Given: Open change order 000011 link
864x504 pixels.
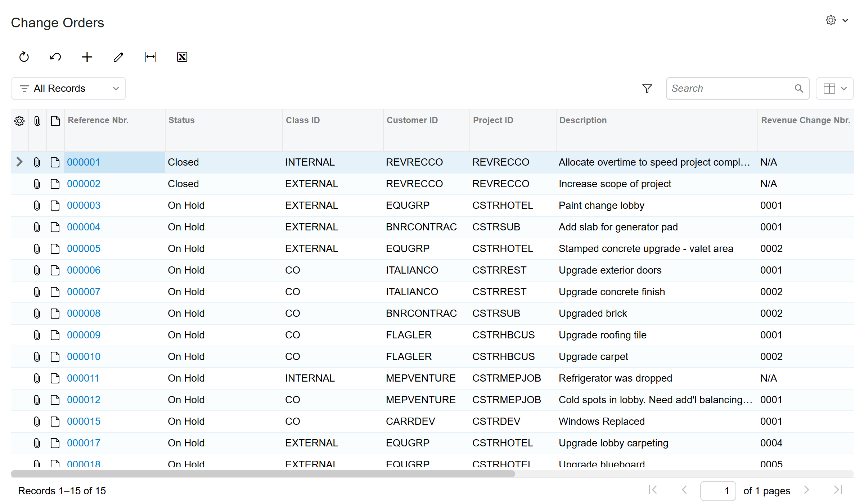Looking at the screenshot, I should click(x=83, y=378).
